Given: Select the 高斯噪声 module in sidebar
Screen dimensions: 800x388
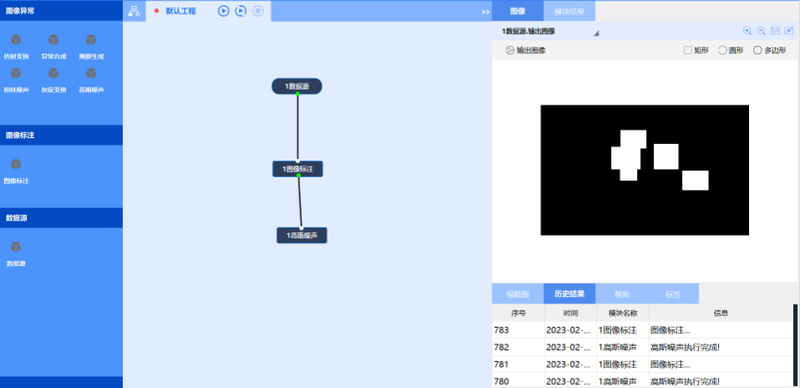Looking at the screenshot, I should pos(91,73).
